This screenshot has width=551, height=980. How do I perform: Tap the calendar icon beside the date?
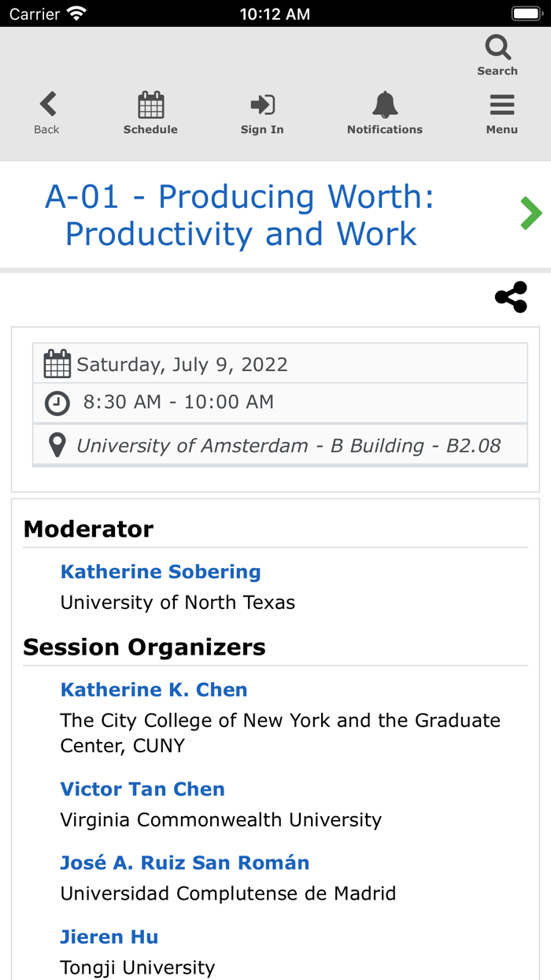click(x=56, y=362)
